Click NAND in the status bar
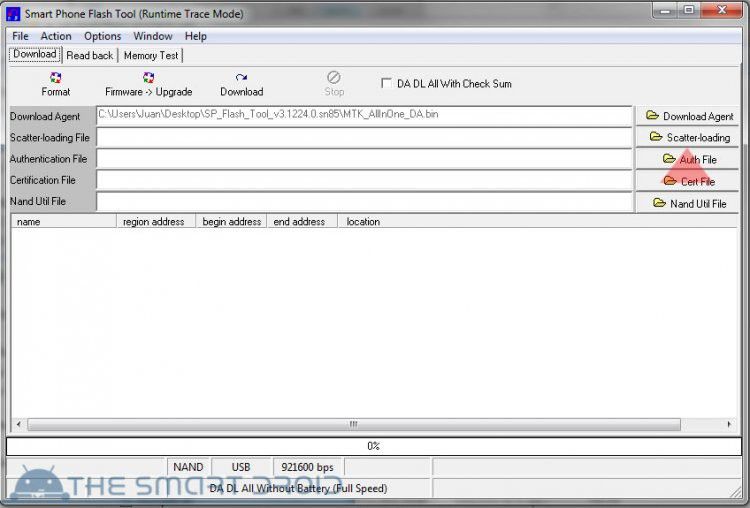Image resolution: width=750 pixels, height=508 pixels. (x=188, y=467)
